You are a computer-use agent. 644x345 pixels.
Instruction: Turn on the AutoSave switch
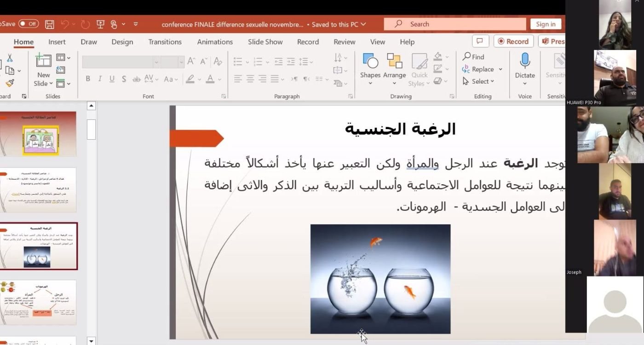click(29, 24)
